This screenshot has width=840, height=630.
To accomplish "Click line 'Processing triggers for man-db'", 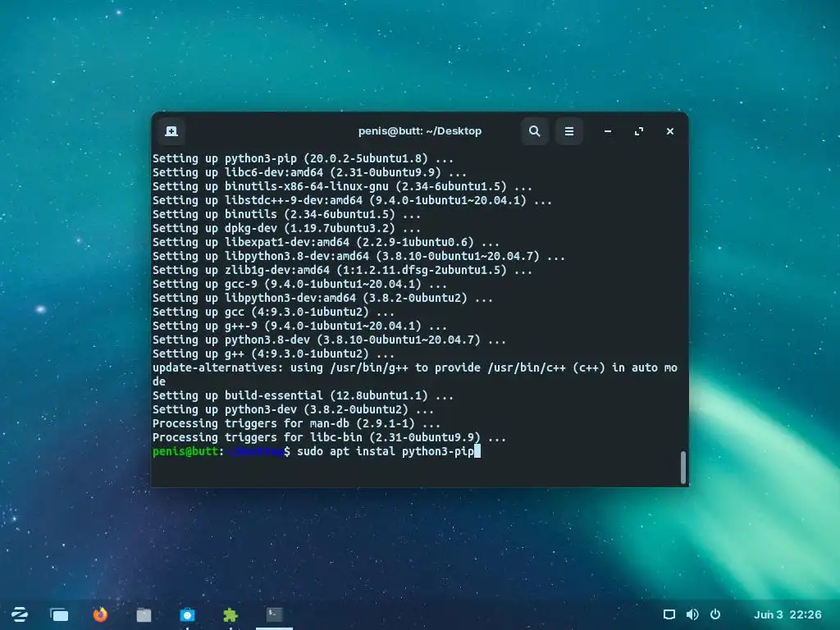I will coord(296,423).
